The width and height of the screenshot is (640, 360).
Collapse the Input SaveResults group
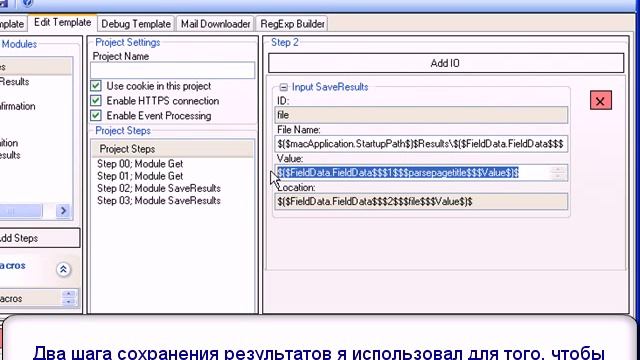tap(283, 87)
